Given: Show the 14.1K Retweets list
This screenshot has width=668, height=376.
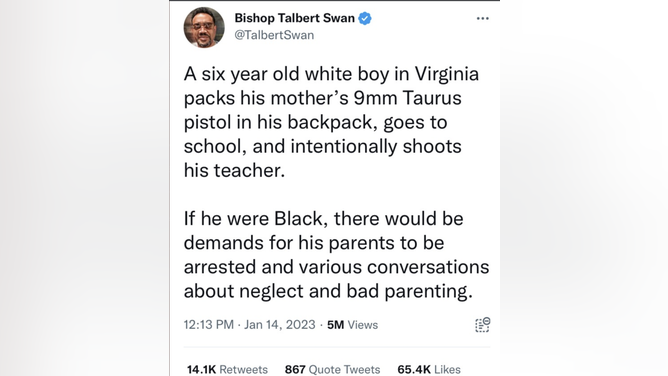Looking at the screenshot, I should (227, 369).
